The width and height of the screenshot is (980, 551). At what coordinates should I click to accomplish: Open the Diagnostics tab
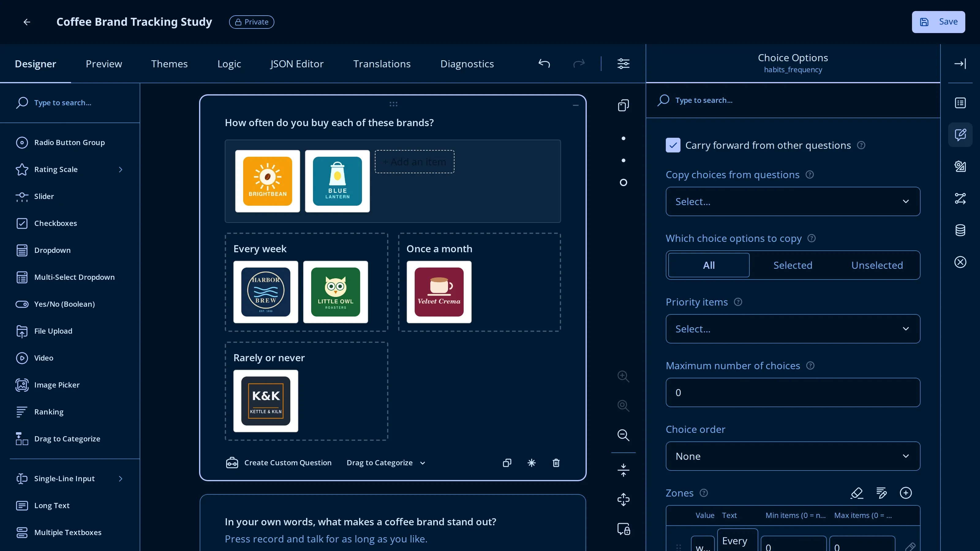[x=467, y=64]
